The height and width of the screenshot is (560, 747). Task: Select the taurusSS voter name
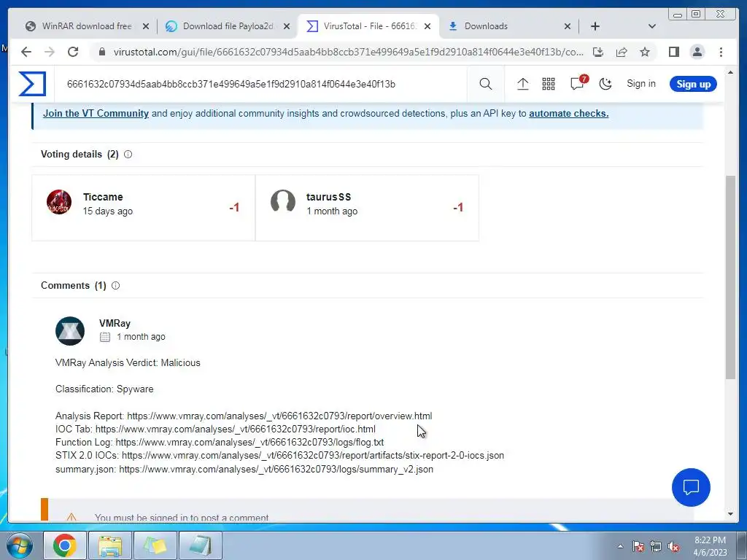click(x=329, y=197)
